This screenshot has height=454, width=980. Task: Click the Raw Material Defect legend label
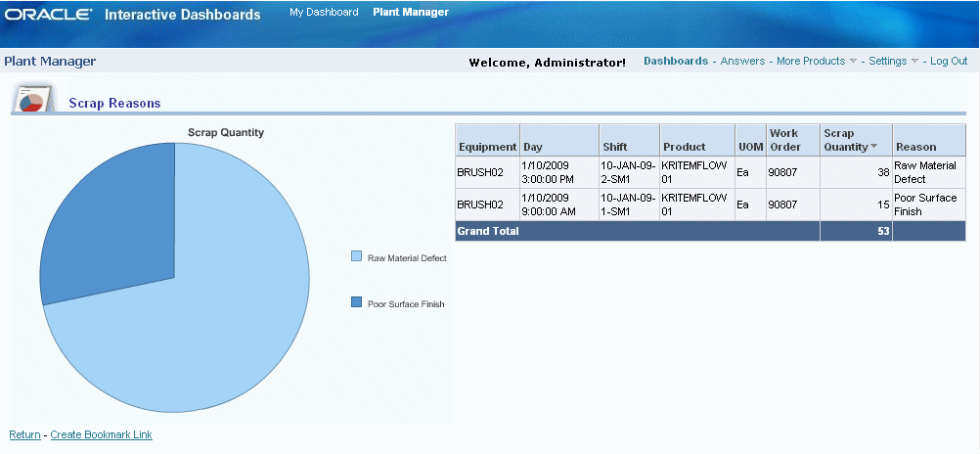(x=407, y=257)
